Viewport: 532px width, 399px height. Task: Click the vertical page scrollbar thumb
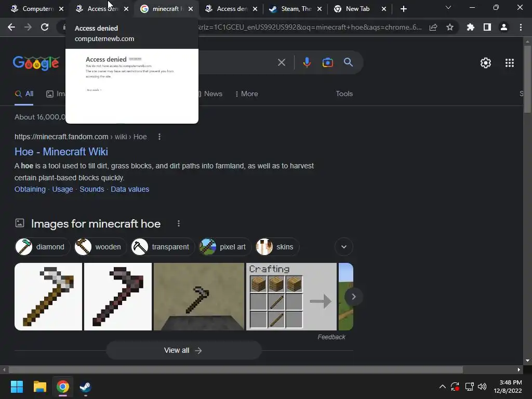click(527, 79)
